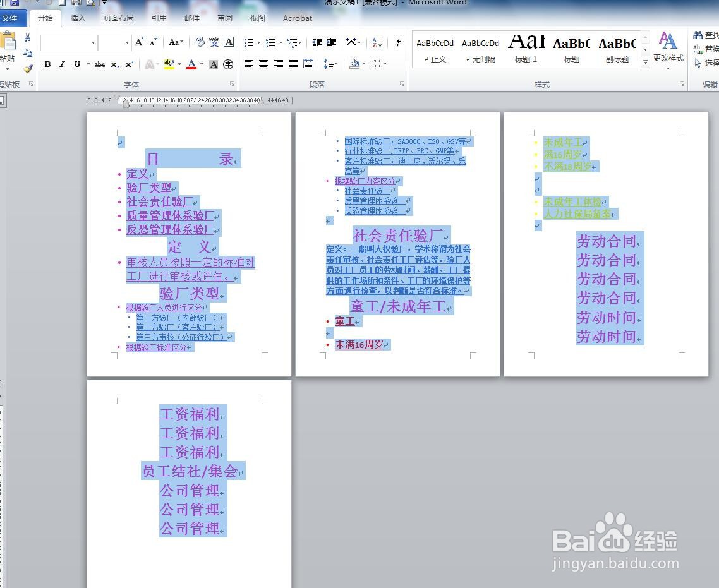Click the Cut scissors icon
This screenshot has width=719, height=588.
[28, 38]
